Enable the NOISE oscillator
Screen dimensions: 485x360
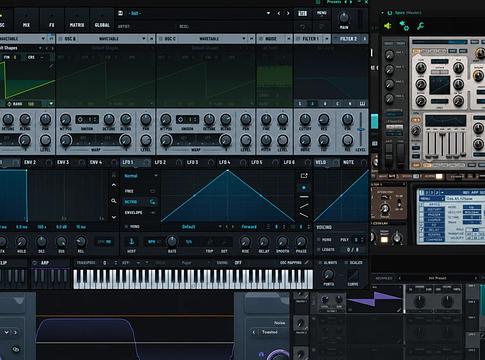[x=261, y=39]
